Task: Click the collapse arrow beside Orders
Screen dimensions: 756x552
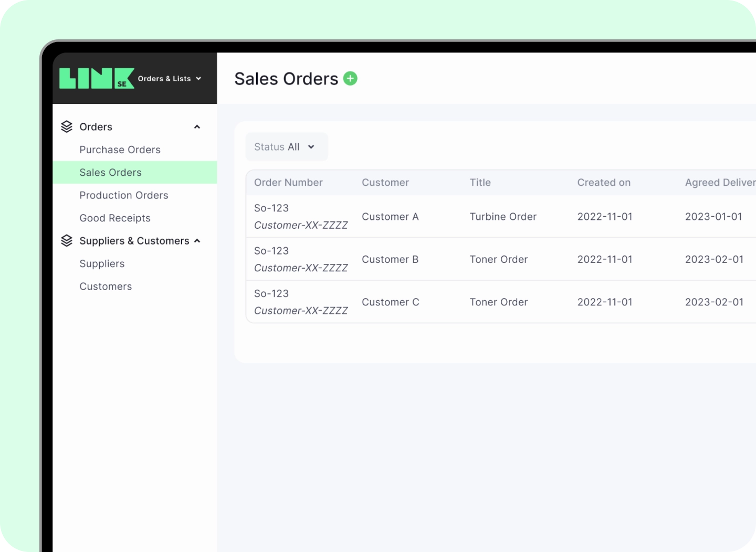Action: (197, 126)
